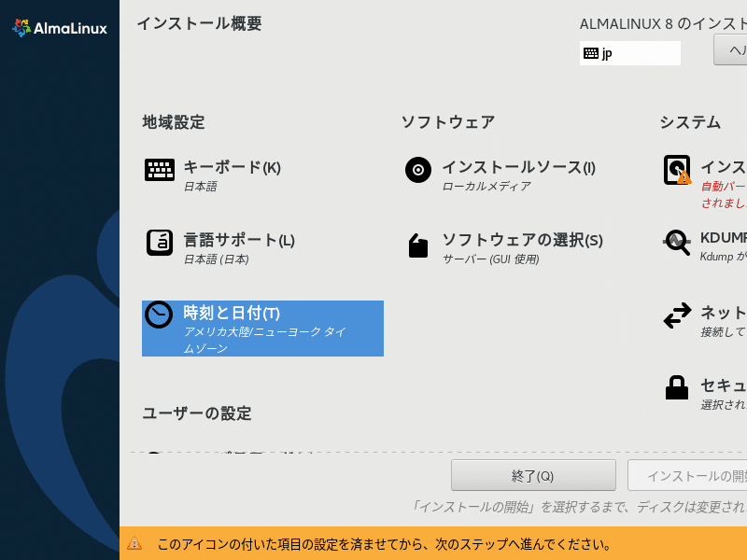747x560 pixels.
Task: Click the security policy padlock icon
Action: tap(677, 387)
